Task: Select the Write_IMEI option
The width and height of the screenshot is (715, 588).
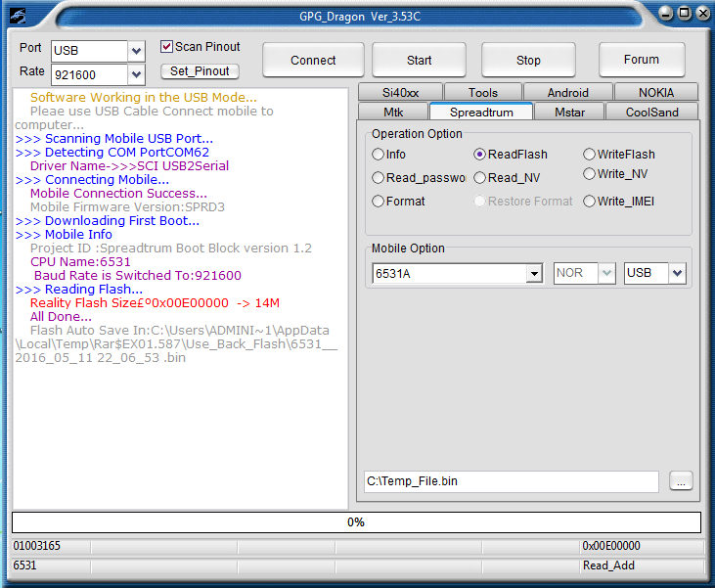Action: 589,202
